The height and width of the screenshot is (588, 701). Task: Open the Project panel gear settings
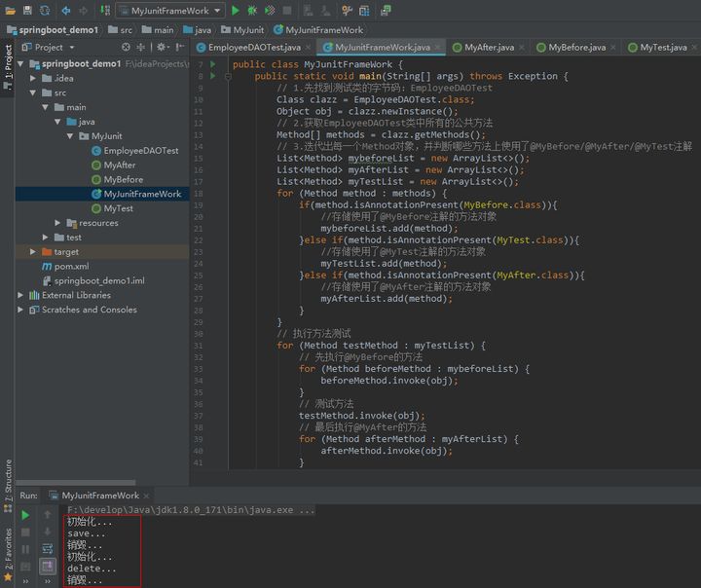pos(162,47)
